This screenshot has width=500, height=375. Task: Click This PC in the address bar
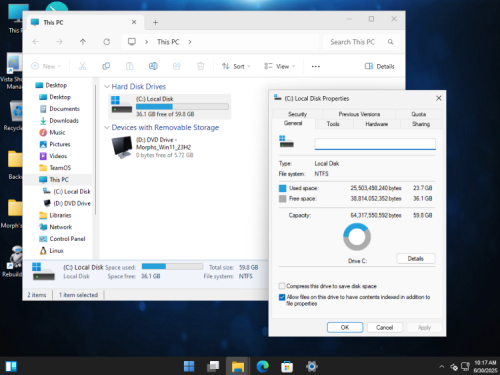click(x=168, y=42)
